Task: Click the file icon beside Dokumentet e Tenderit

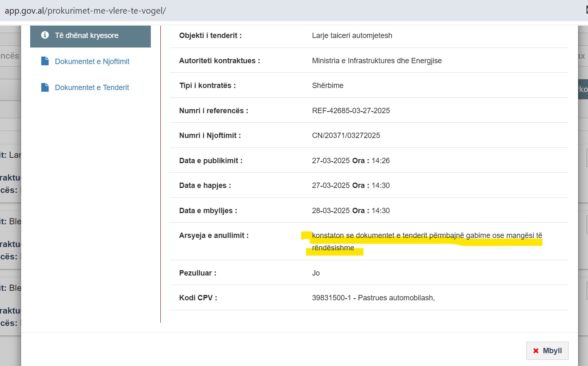Action: 45,87
